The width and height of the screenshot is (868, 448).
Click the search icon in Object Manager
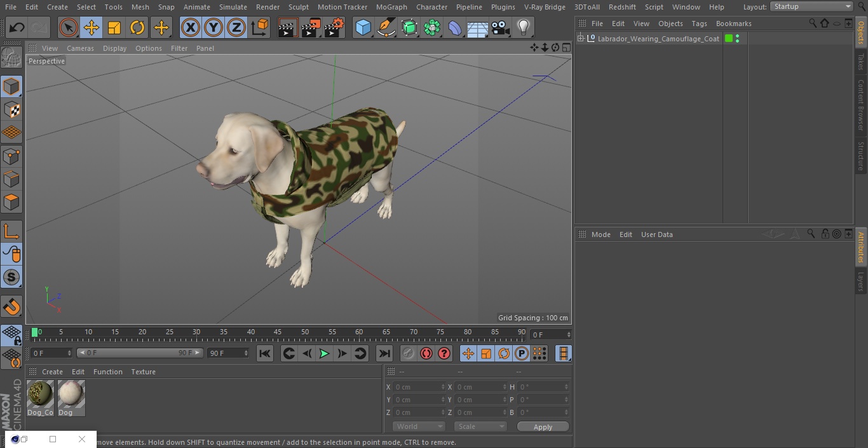pos(813,23)
